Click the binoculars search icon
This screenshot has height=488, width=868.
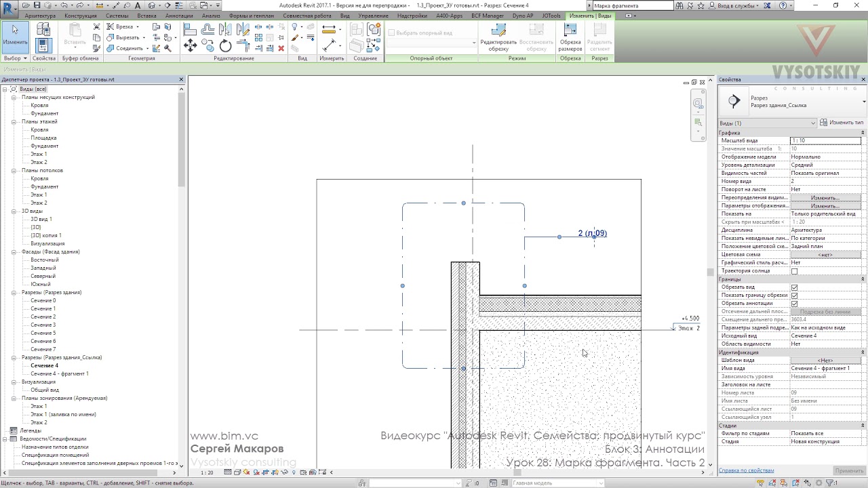680,5
